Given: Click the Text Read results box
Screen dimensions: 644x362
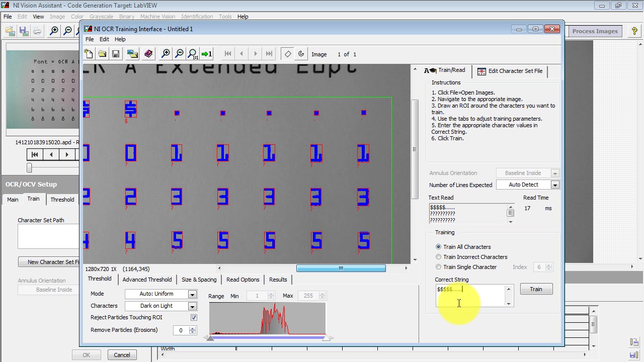Looking at the screenshot, I should click(x=468, y=214).
